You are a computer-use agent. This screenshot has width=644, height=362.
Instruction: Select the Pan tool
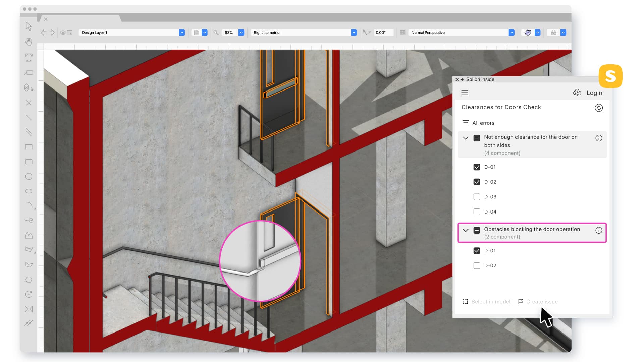coord(29,41)
